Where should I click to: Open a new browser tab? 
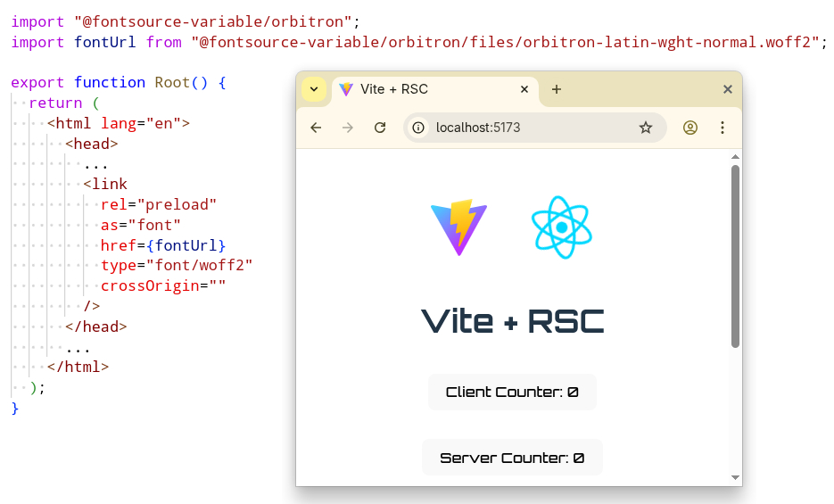(x=557, y=89)
